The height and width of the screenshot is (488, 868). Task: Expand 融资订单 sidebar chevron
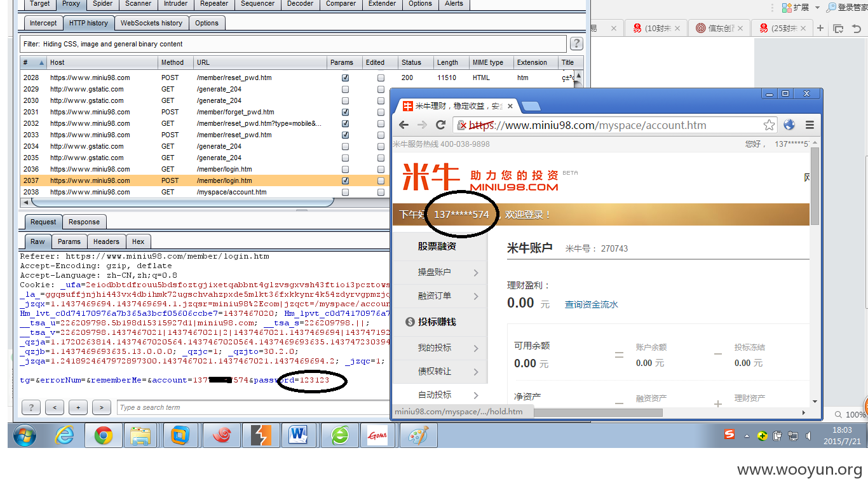pos(476,296)
